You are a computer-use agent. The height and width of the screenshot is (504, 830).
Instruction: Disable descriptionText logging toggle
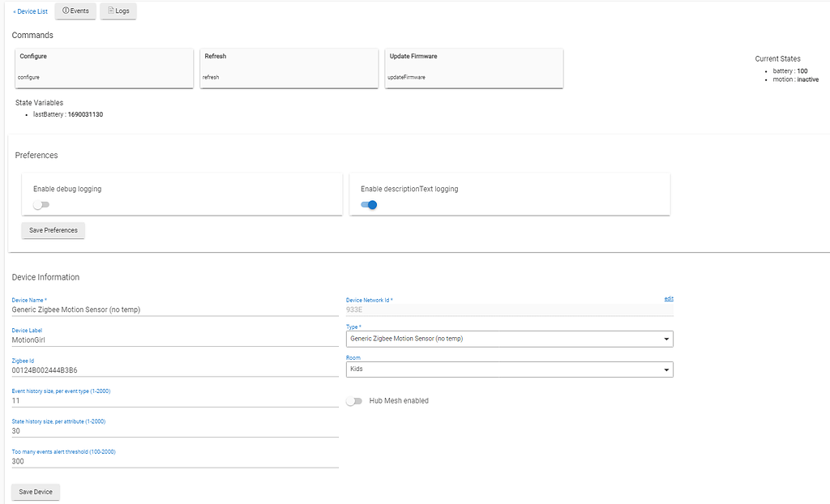(369, 205)
